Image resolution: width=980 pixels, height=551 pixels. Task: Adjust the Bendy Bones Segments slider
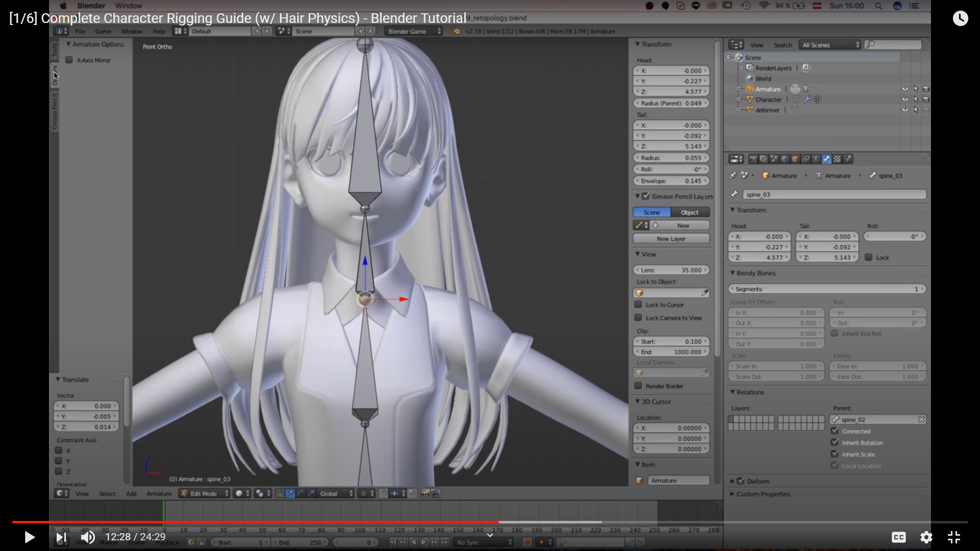point(827,289)
